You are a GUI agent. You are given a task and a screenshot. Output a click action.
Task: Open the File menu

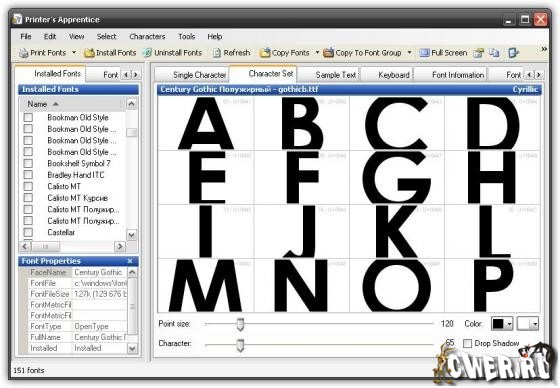click(x=26, y=36)
